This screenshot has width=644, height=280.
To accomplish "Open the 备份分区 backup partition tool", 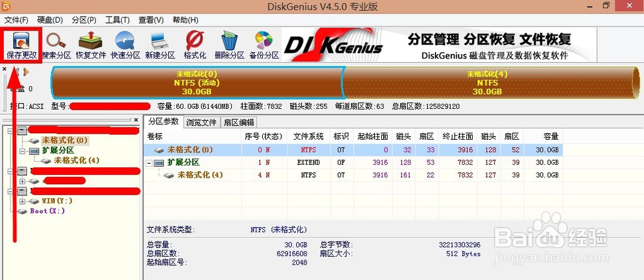I will click(x=264, y=45).
